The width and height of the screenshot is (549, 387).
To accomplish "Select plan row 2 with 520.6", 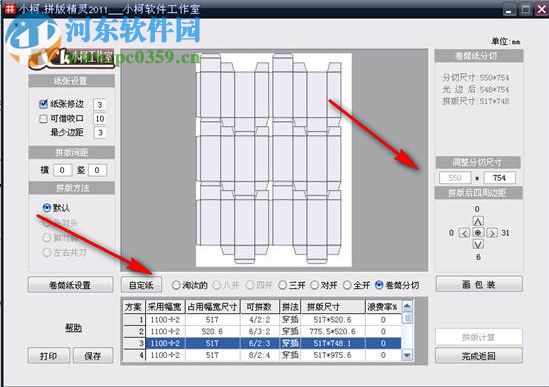I will [x=262, y=331].
